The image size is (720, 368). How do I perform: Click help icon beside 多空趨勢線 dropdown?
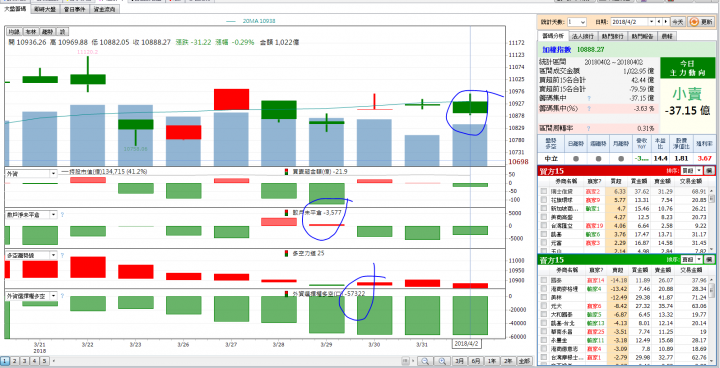[x=62, y=255]
